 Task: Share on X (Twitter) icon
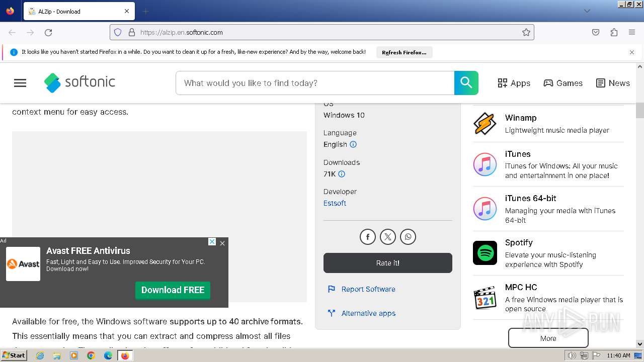(x=388, y=237)
